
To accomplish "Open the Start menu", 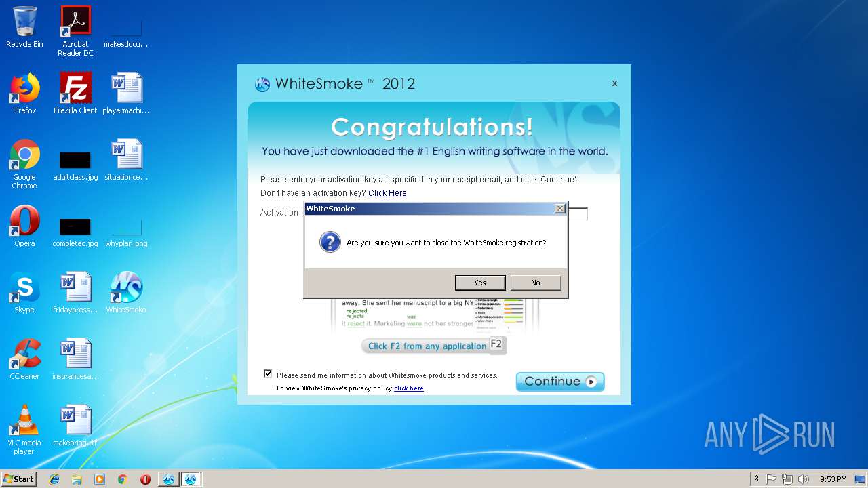I will (x=19, y=479).
